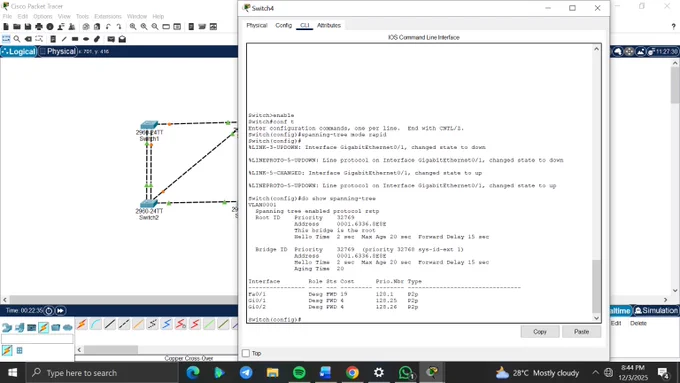The image size is (680, 383).
Task: Click the Undo arrow icon
Action: (x=108, y=27)
